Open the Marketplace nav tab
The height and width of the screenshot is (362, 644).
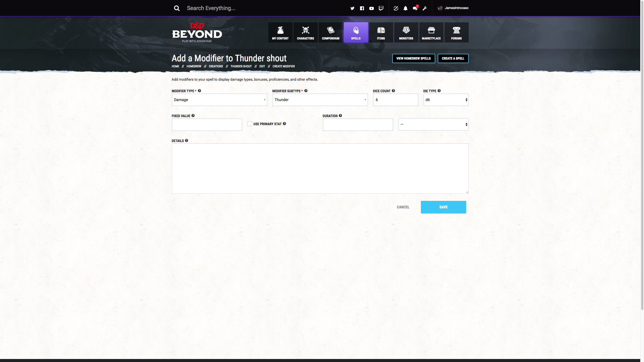[x=431, y=32]
